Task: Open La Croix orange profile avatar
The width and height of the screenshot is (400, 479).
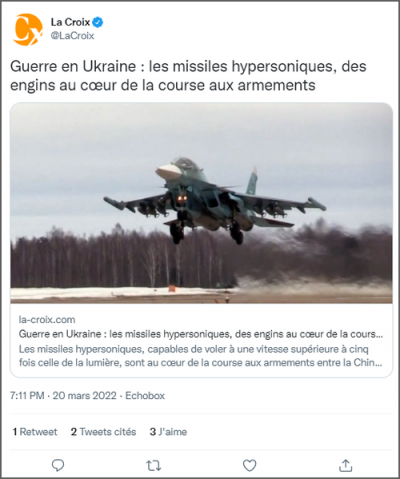Action: click(x=28, y=29)
